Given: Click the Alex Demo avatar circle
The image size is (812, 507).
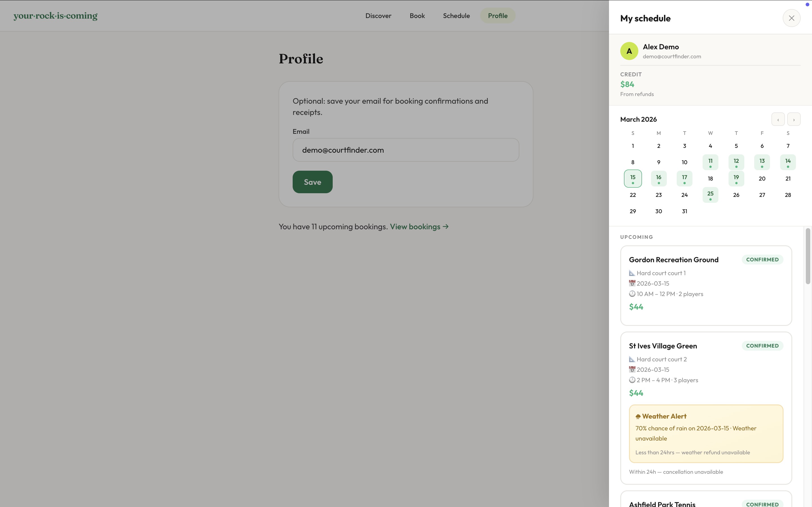Looking at the screenshot, I should pos(629,51).
